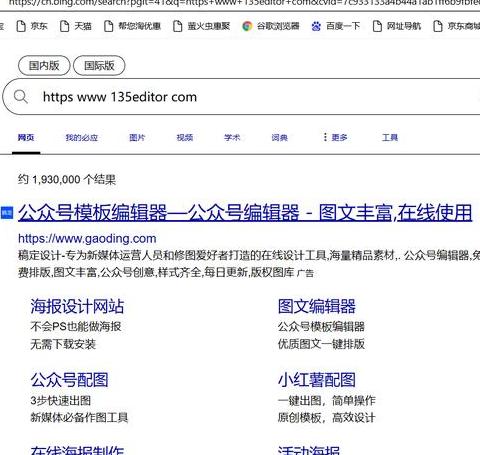The image size is (480, 455).
Task: Click the magnifier search icon
Action: (21, 97)
